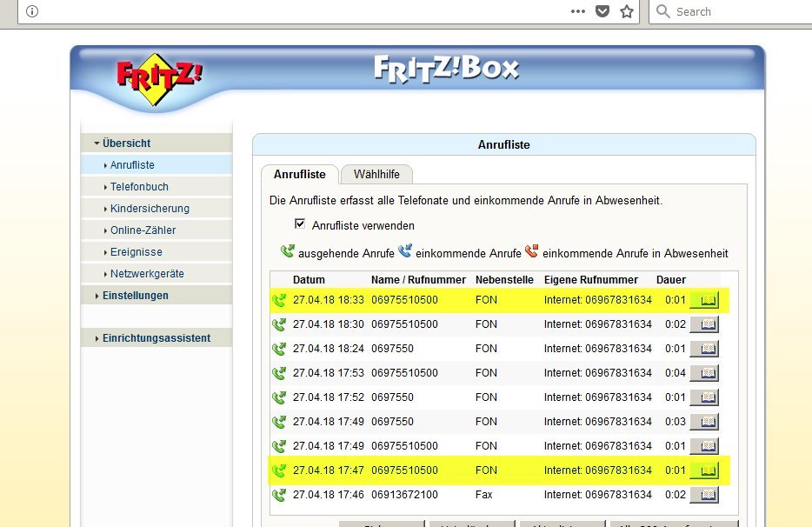Open phonebook entry for the 17:47 call
This screenshot has width=812, height=527.
[x=704, y=470]
